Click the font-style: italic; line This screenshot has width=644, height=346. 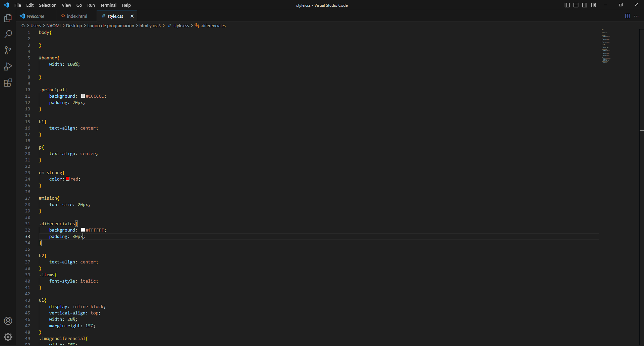pos(73,281)
